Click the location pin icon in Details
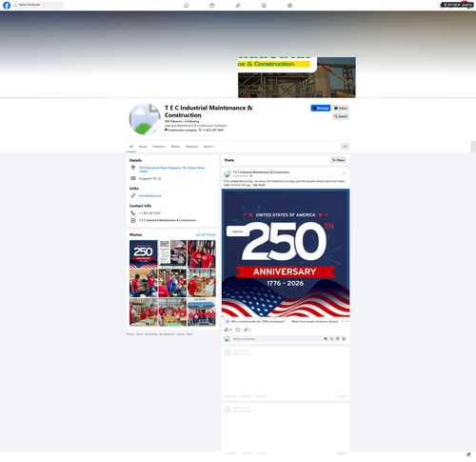The width and height of the screenshot is (476, 462). tap(133, 168)
